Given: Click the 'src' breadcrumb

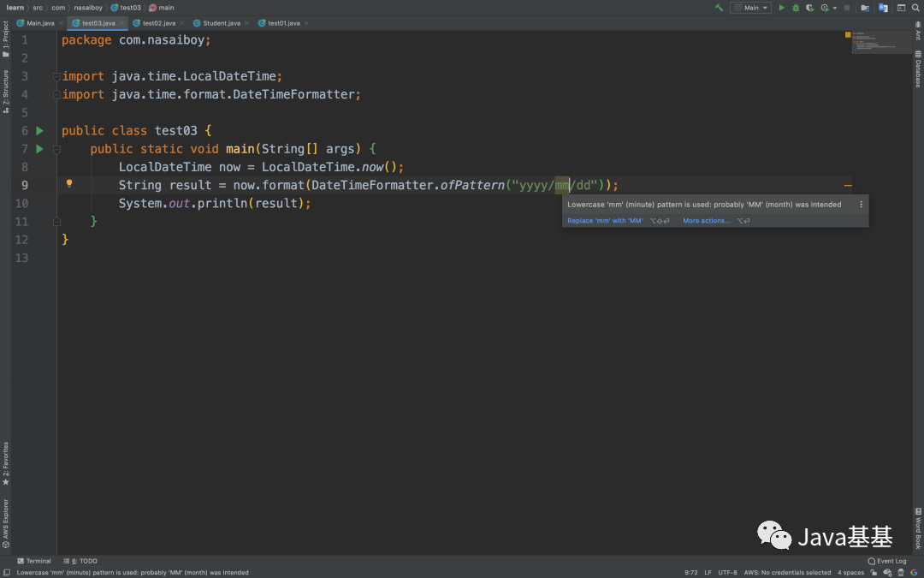Looking at the screenshot, I should click(38, 8).
